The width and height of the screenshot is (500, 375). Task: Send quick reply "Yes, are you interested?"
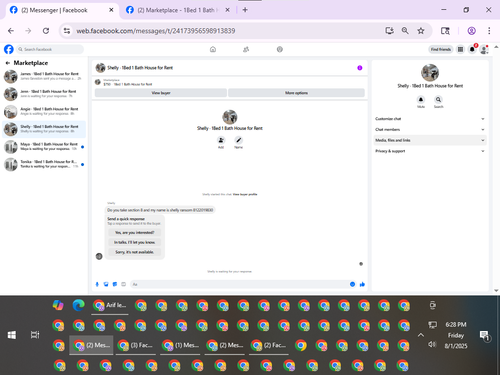pyautogui.click(x=134, y=232)
